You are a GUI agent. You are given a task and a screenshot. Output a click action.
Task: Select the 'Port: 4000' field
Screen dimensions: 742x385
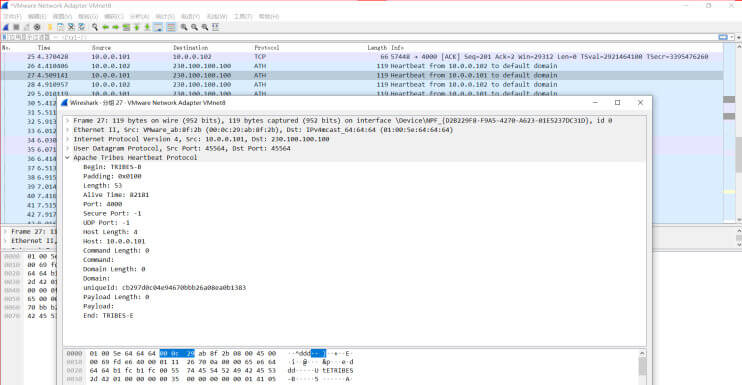(x=103, y=204)
